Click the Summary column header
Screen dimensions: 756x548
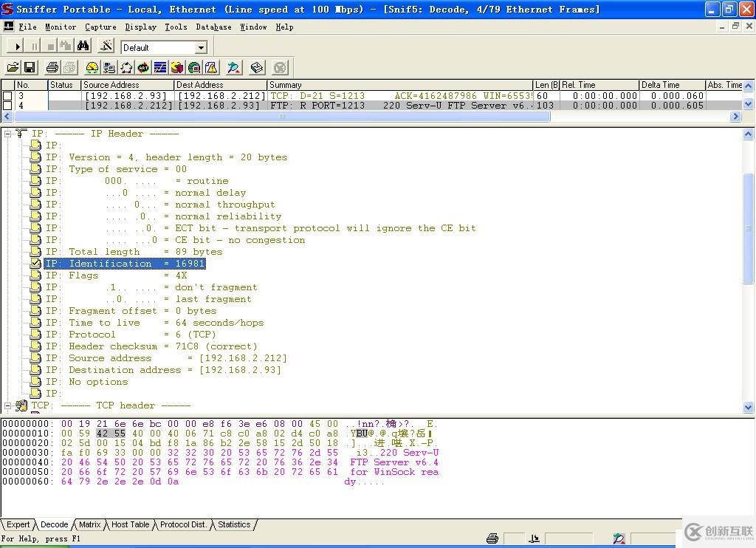pyautogui.click(x=399, y=85)
